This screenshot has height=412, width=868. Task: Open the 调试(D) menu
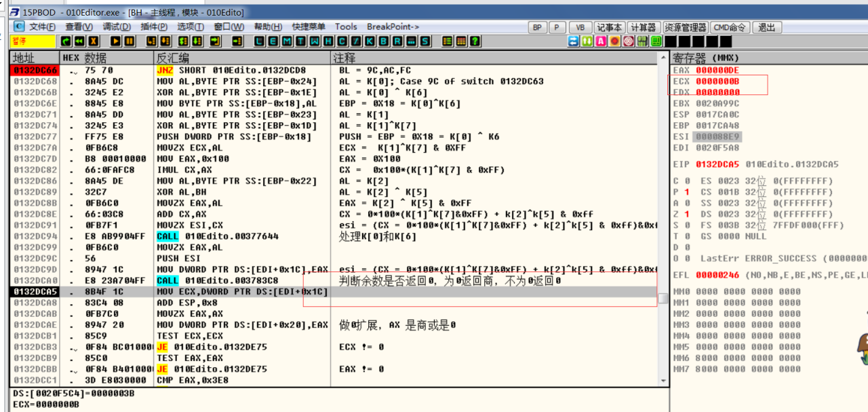point(117,26)
